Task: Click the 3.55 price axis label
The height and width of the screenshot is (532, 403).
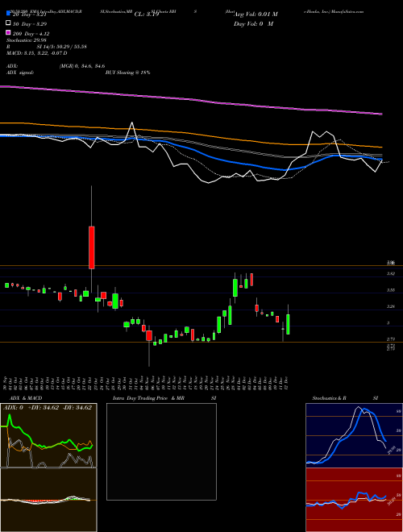Action: coord(390,290)
